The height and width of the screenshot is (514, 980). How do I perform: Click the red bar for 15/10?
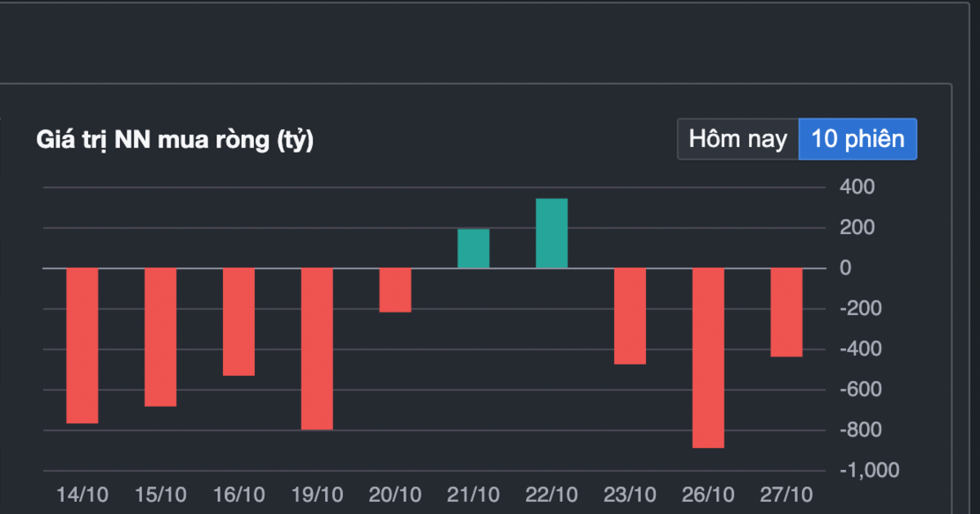coord(161,337)
